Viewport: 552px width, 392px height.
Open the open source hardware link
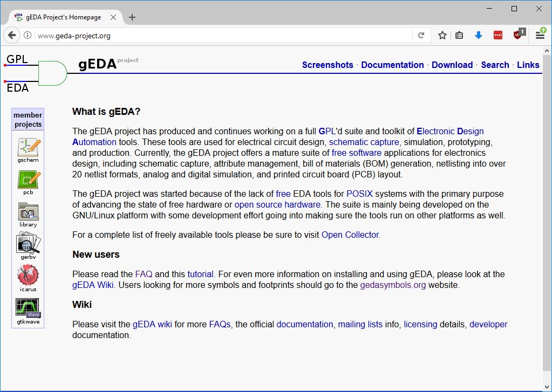pos(277,205)
